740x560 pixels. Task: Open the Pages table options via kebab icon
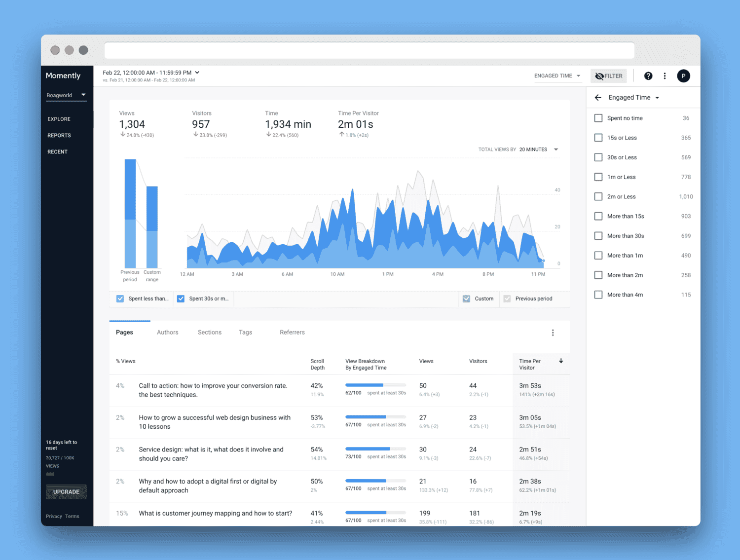[x=553, y=333]
